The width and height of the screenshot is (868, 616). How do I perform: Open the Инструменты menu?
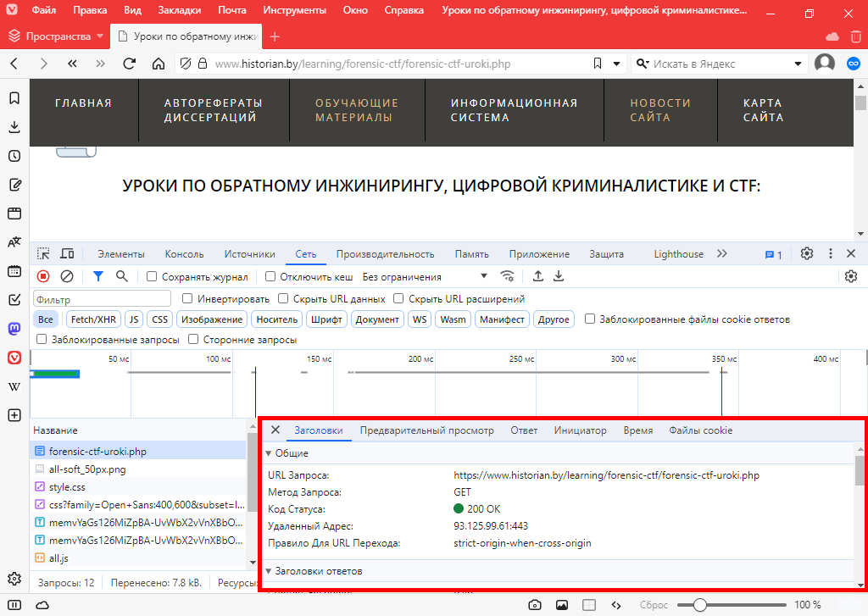[294, 11]
